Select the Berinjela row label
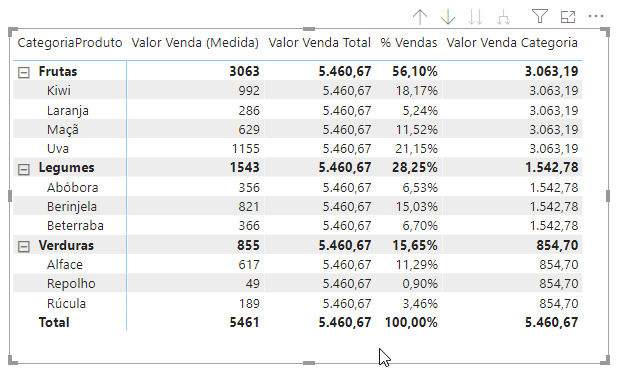The width and height of the screenshot is (622, 375). [x=72, y=207]
